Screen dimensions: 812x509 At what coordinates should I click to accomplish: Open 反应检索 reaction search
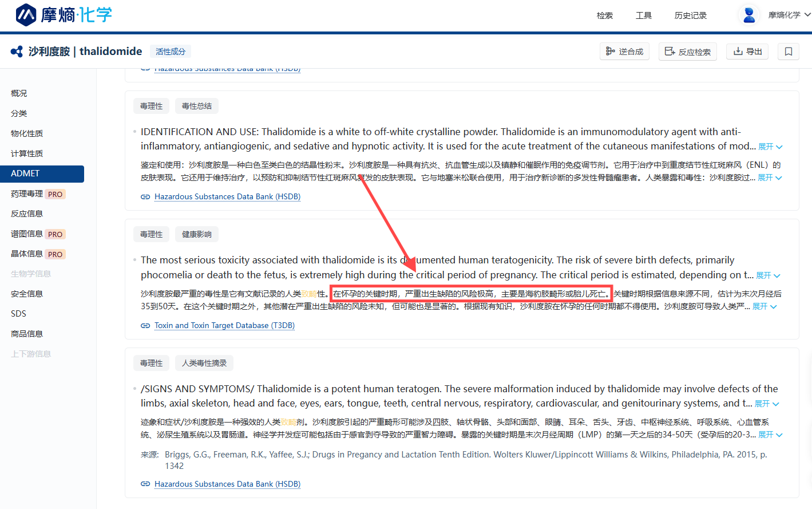coord(687,52)
